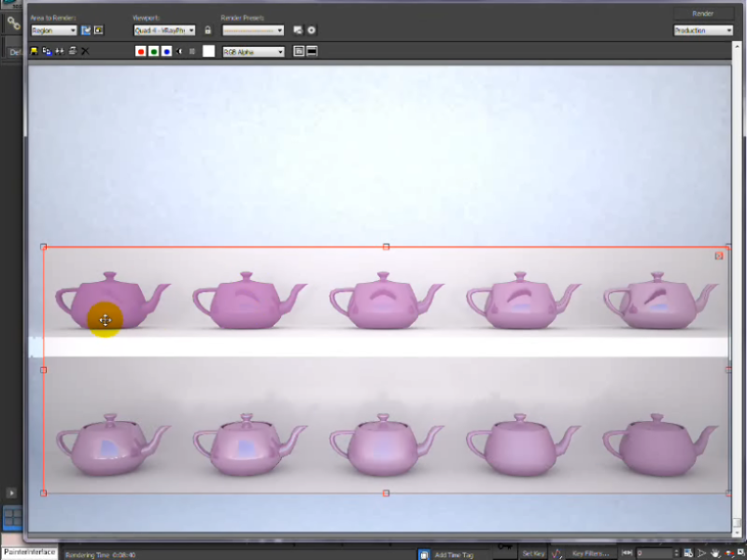Viewport: 747px width, 560px height.
Task: Click the Clone Rendered Frame Window icon
Action: [60, 51]
